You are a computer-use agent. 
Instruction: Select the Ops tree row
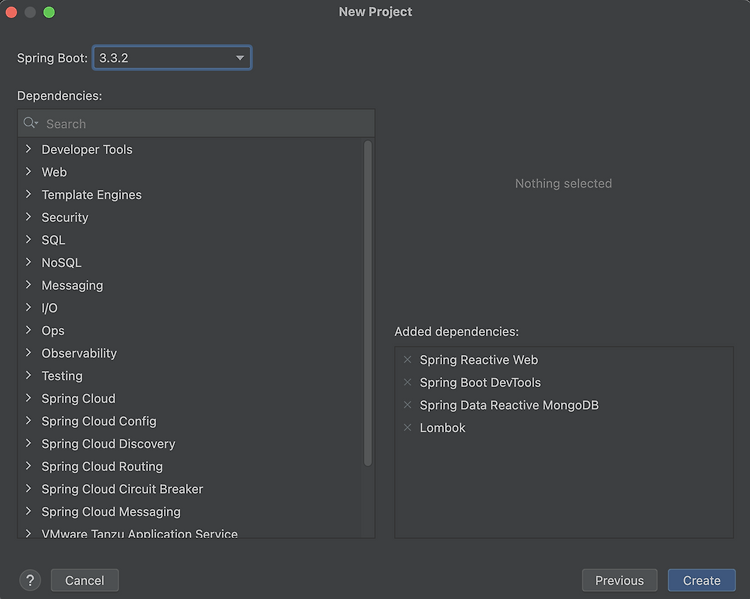pyautogui.click(x=190, y=331)
